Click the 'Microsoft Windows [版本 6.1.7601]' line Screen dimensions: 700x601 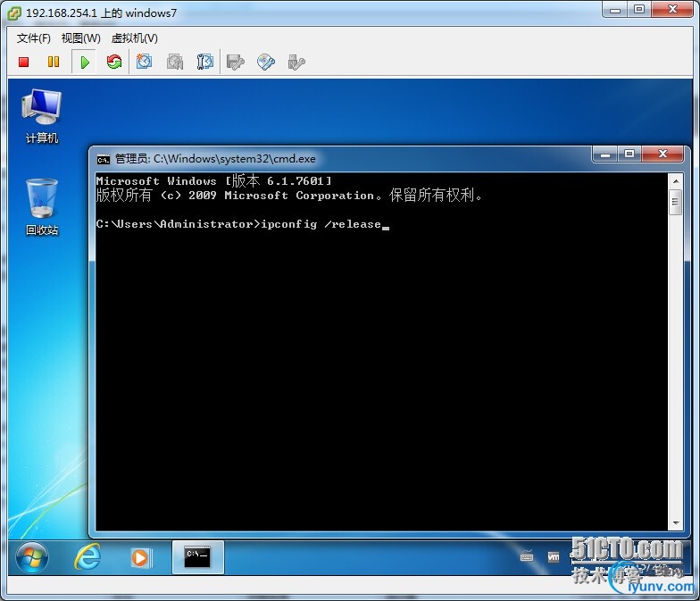(x=214, y=180)
